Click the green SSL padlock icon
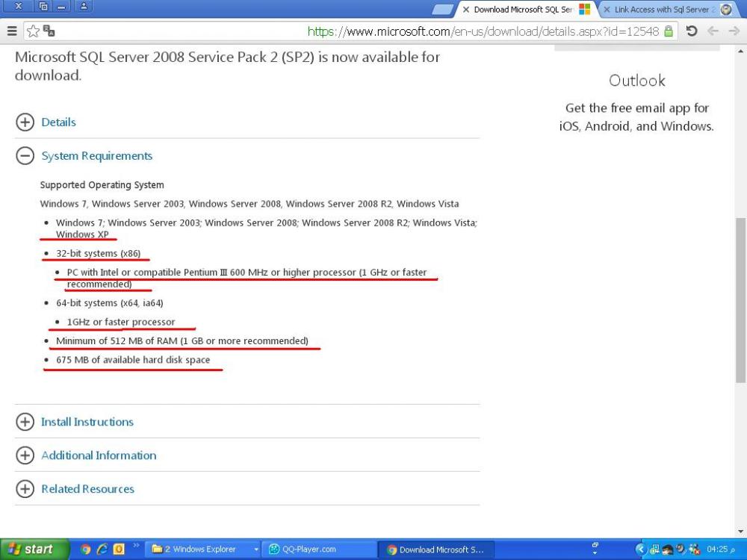Viewport: 747px width, 560px height. (669, 31)
